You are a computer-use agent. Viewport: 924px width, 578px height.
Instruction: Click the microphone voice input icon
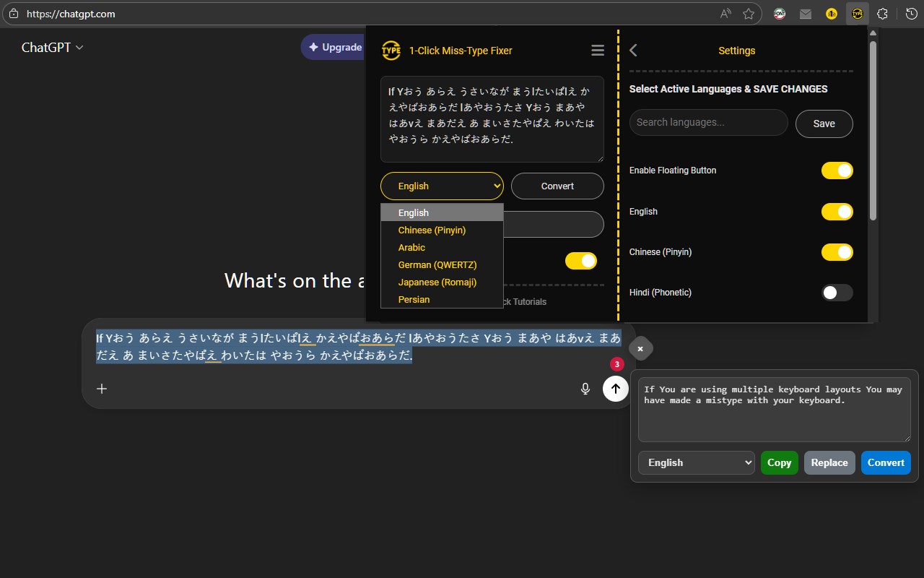click(585, 389)
